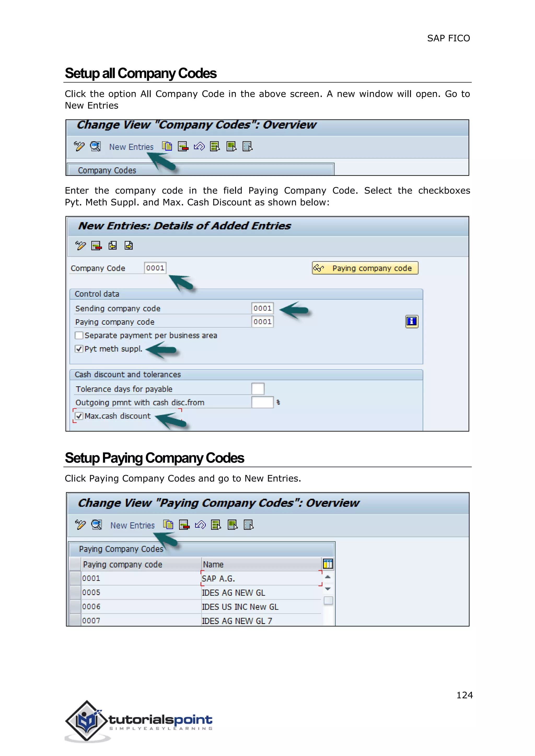Click Delete icon in Company Codes toolbar

(x=183, y=146)
